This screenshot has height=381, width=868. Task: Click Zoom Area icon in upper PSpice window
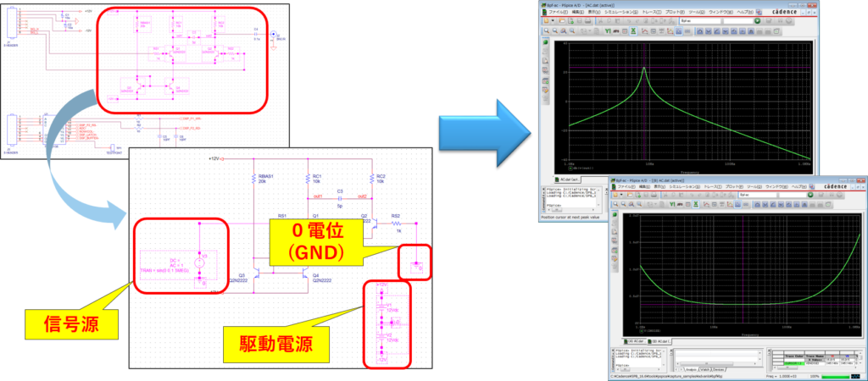click(x=564, y=31)
